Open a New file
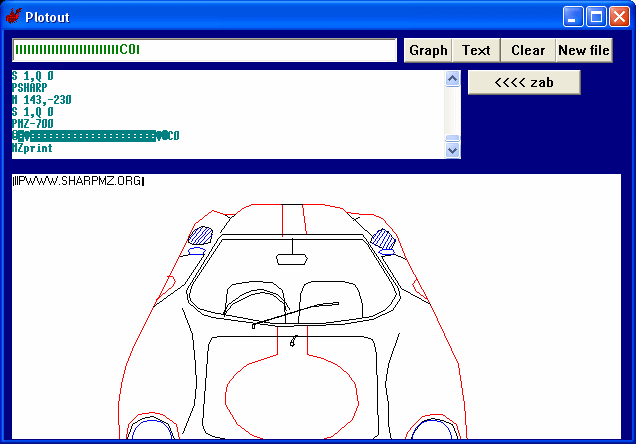 pyautogui.click(x=584, y=50)
